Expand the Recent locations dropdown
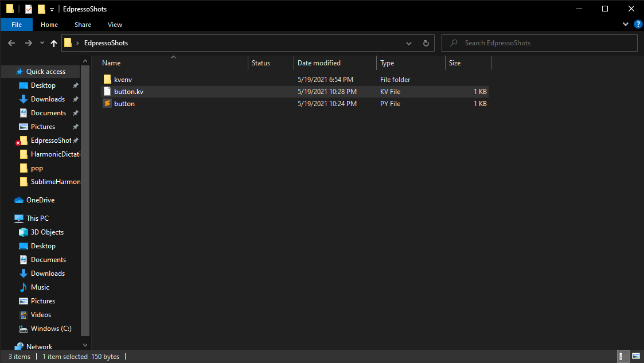644x363 pixels. pyautogui.click(x=42, y=43)
